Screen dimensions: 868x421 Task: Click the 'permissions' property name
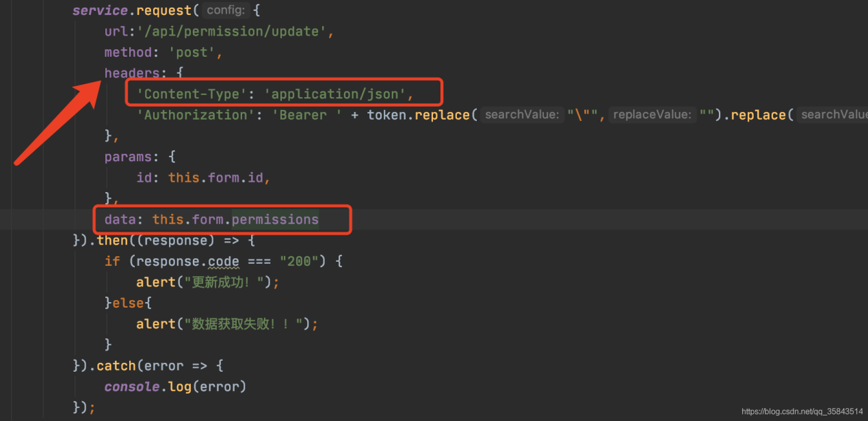pyautogui.click(x=275, y=219)
